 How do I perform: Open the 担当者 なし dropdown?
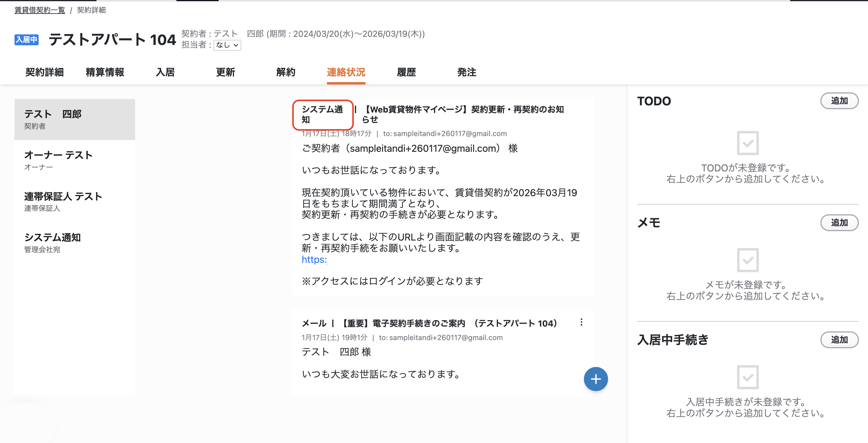[227, 45]
